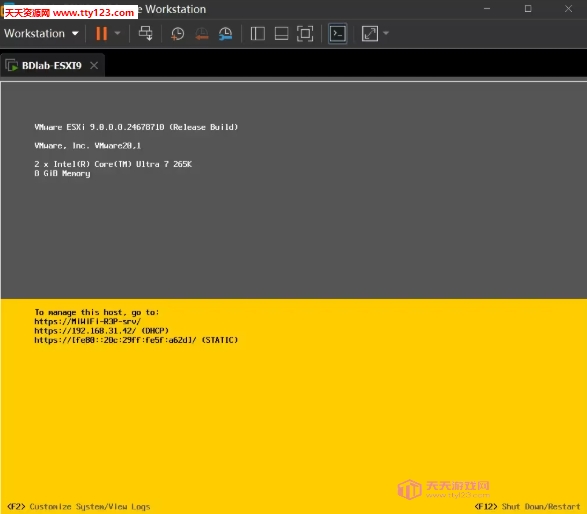Image resolution: width=587 pixels, height=514 pixels.
Task: Select the BDlab-ESXI9 tab
Action: coord(52,66)
